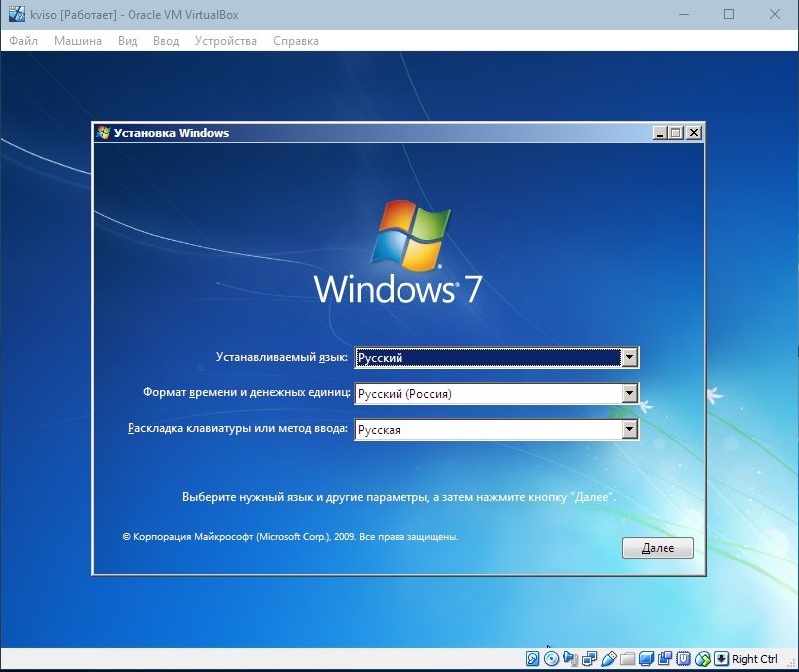Click the 'Устанавливаемый язык:' label
This screenshot has width=799, height=672.
click(x=282, y=357)
